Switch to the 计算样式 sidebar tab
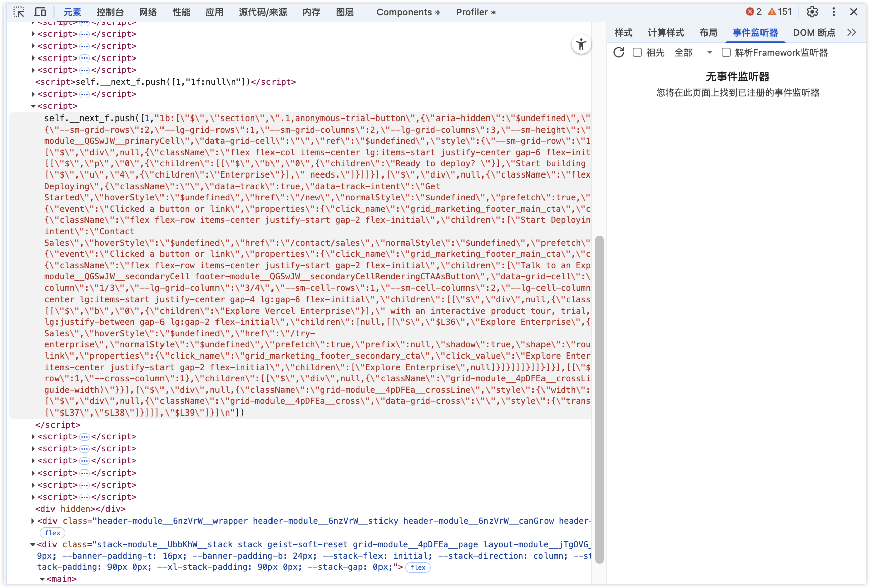The image size is (870, 588). click(x=666, y=33)
